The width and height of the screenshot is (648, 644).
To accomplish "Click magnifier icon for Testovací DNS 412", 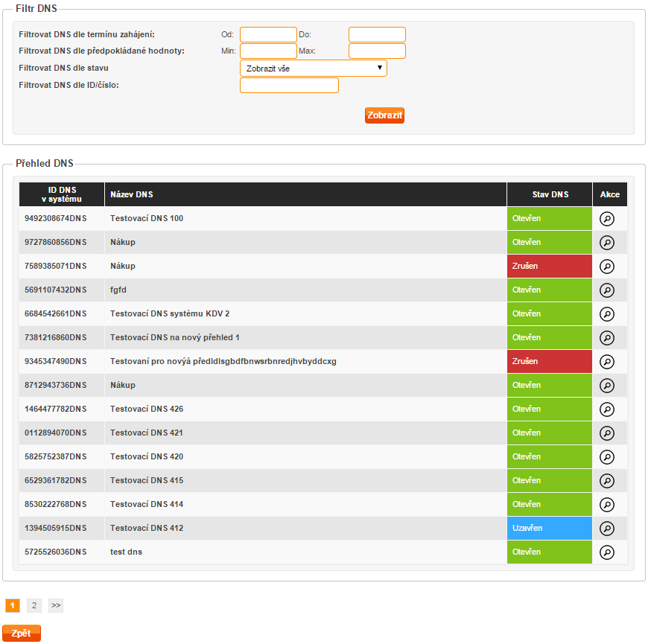I will click(x=607, y=529).
